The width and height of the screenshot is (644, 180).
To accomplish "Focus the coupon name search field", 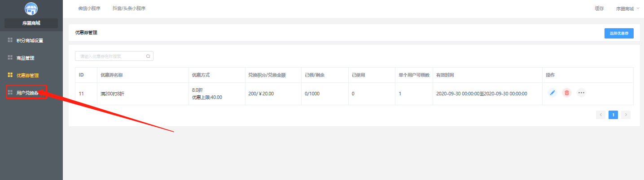I will 114,56.
